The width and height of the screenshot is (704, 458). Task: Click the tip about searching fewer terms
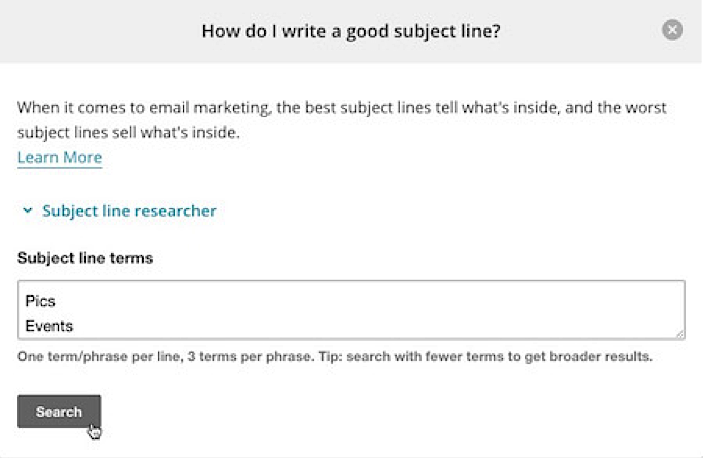[x=500, y=356]
